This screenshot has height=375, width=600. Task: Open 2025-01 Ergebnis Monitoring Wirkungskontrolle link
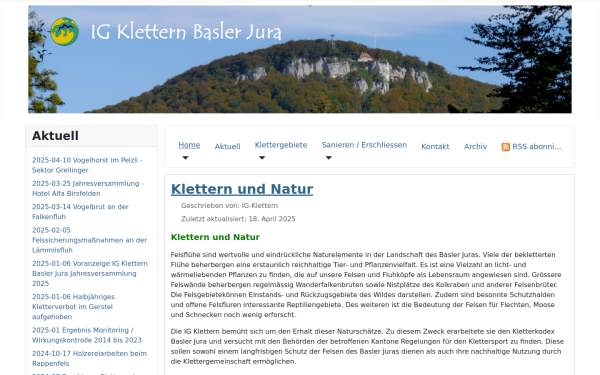[86, 335]
